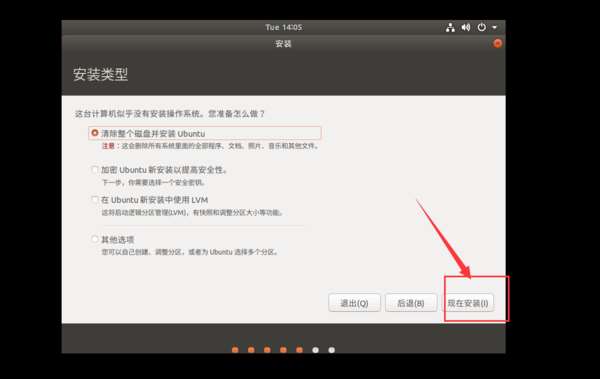This screenshot has width=600, height=379.
Task: Click the 退出(Q) button
Action: click(354, 303)
